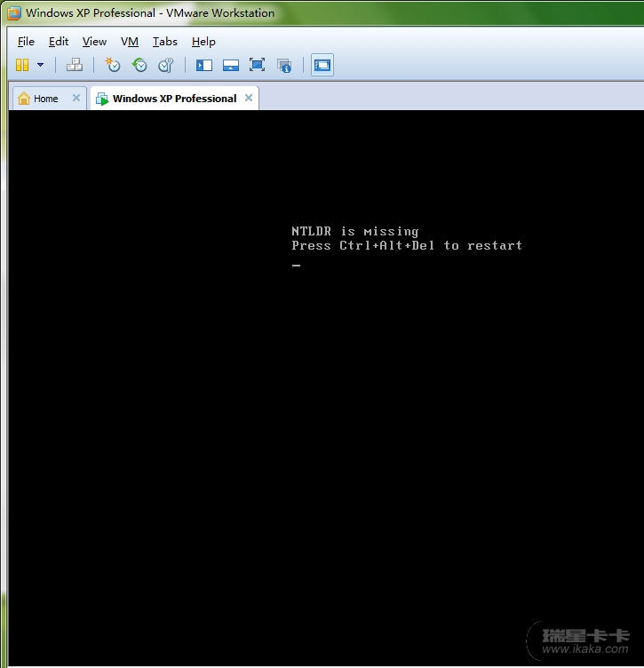Open the File menu
644x668 pixels.
26,42
